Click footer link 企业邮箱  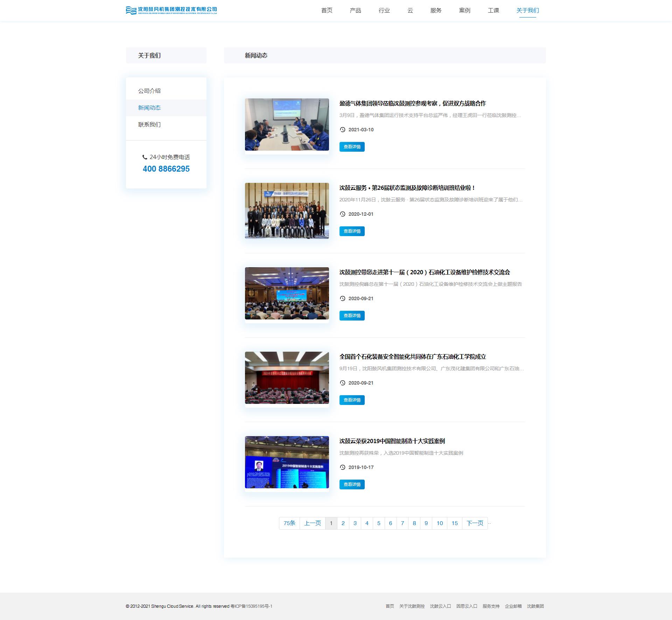pyautogui.click(x=513, y=606)
